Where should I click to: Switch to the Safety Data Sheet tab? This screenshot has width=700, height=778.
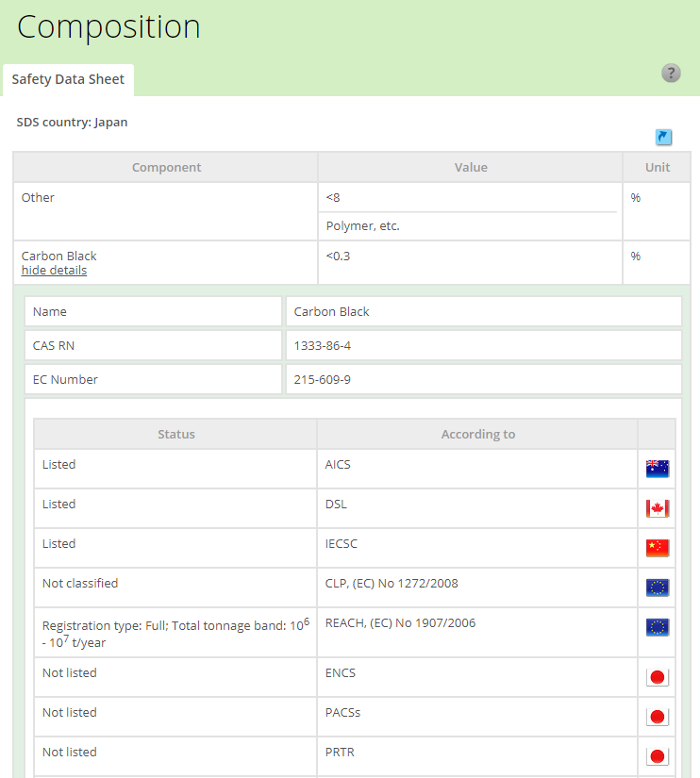pos(68,80)
